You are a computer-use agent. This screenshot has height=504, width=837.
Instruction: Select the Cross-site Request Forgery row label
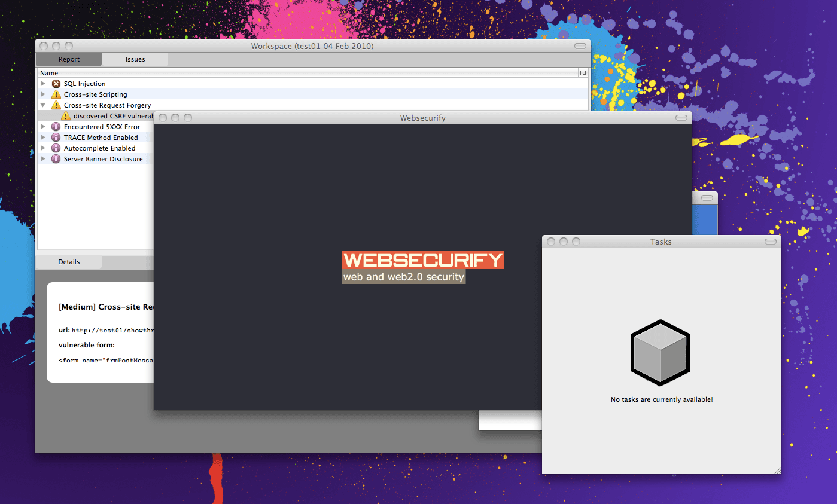108,105
